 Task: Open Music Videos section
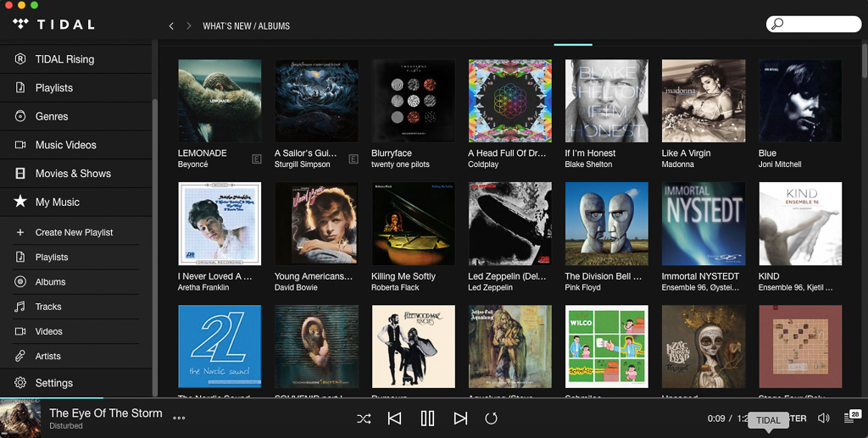click(65, 145)
